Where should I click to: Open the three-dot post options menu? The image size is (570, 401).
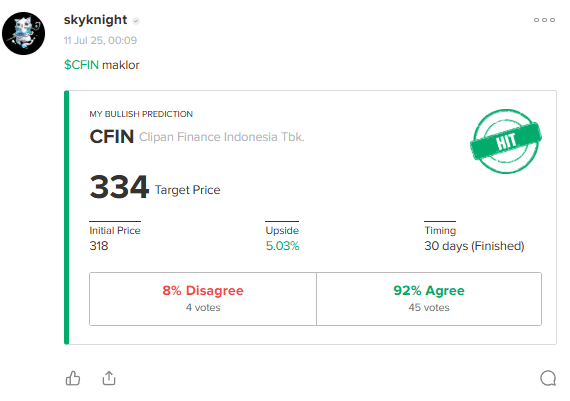click(544, 20)
